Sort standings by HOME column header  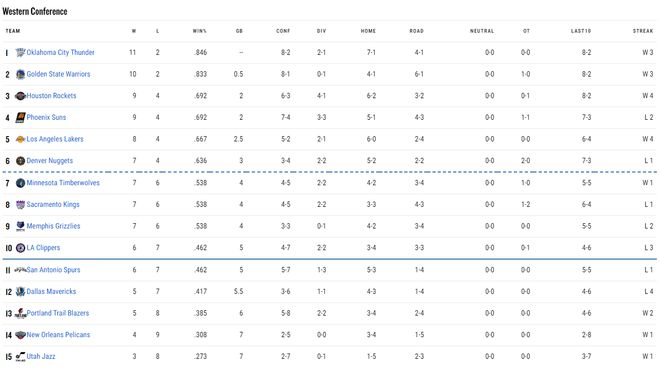coord(368,31)
